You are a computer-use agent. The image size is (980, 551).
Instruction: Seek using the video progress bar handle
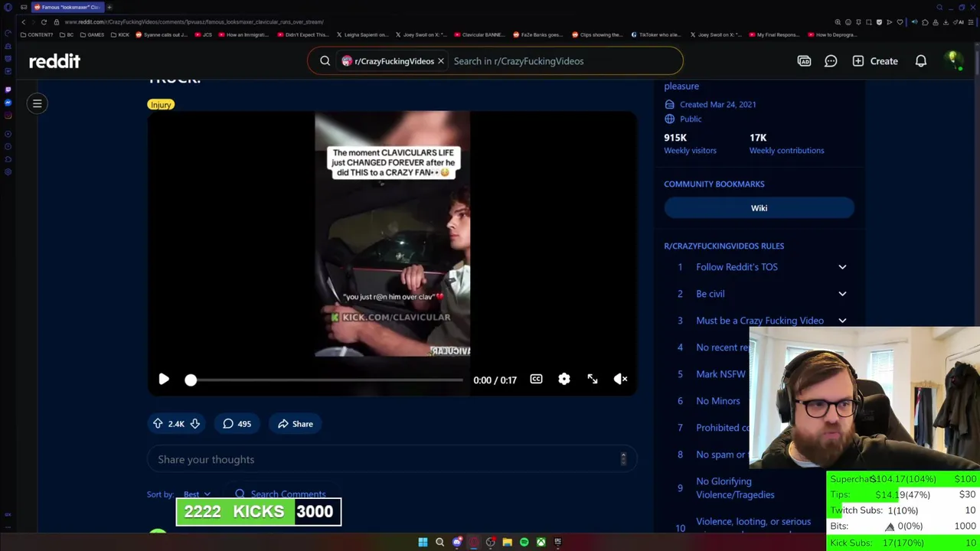[191, 380]
